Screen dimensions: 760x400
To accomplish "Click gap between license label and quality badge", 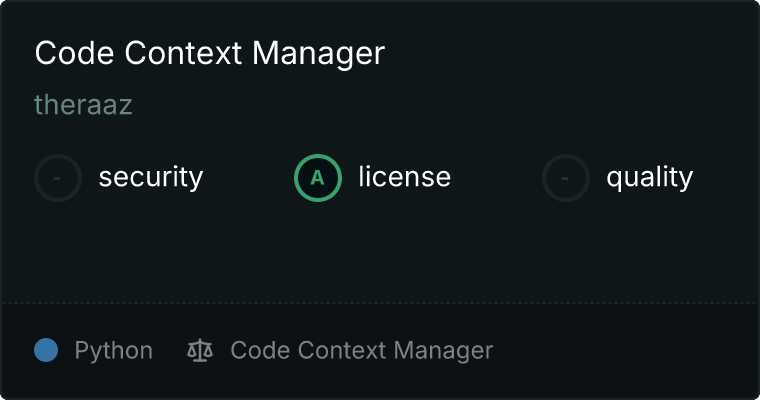I will coord(496,178).
